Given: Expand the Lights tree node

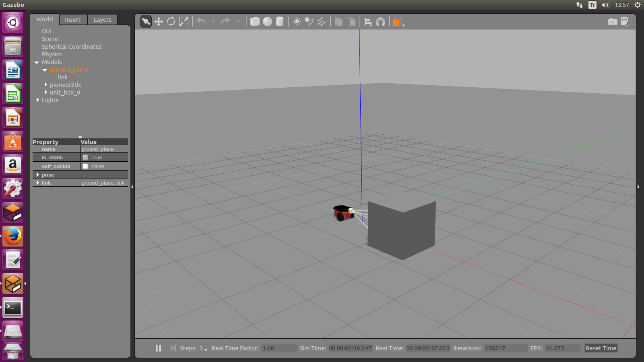Looking at the screenshot, I should pyautogui.click(x=38, y=100).
